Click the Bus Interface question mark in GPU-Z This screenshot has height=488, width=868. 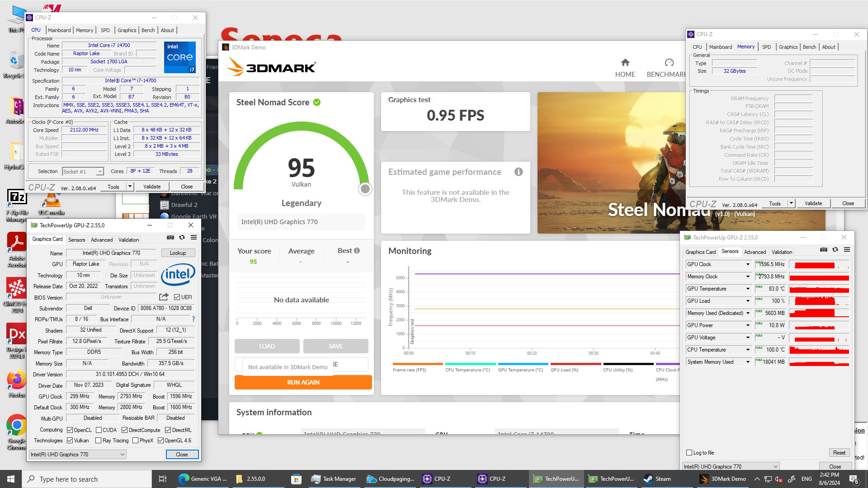(x=193, y=319)
